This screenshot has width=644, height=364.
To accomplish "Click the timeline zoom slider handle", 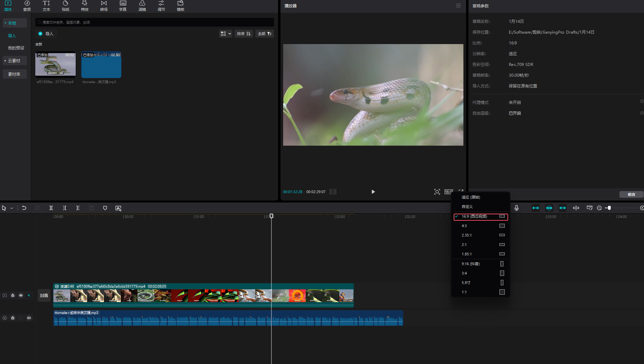I will click(609, 208).
